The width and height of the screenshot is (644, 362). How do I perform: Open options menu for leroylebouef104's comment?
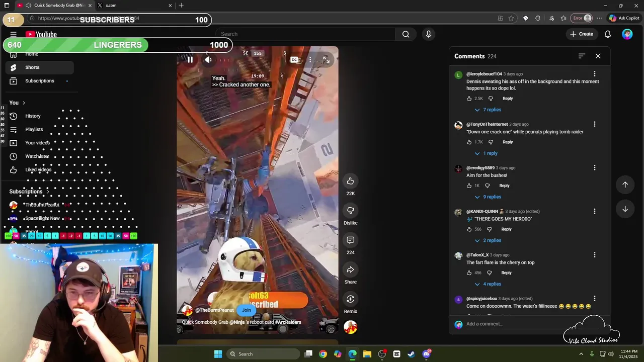tap(595, 74)
